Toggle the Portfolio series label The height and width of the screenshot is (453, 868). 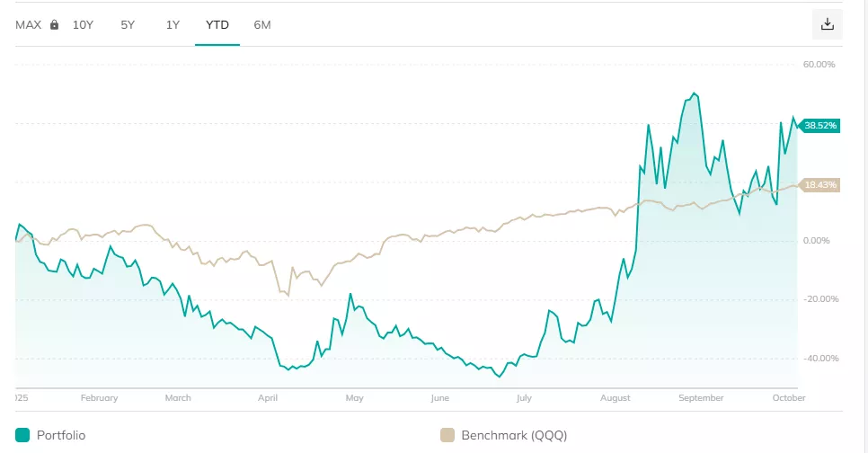tap(61, 435)
